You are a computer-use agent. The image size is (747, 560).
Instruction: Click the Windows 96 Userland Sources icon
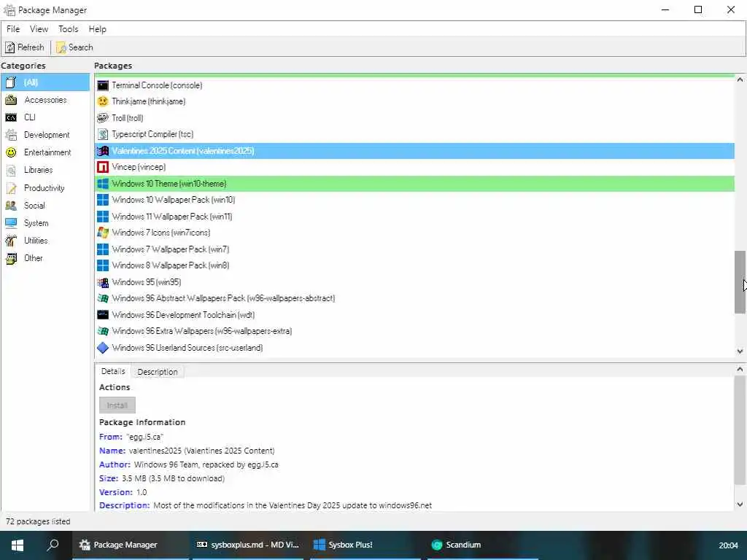[x=102, y=348]
